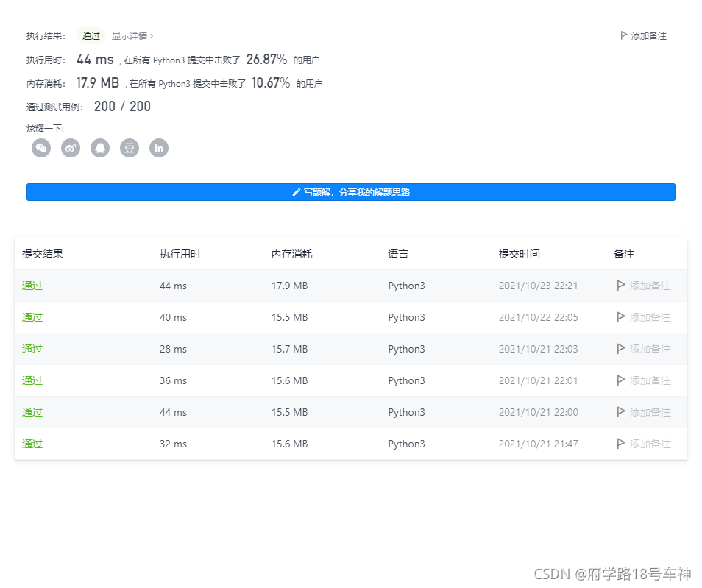
Task: Share the result via the Weibo icon
Action: point(71,148)
